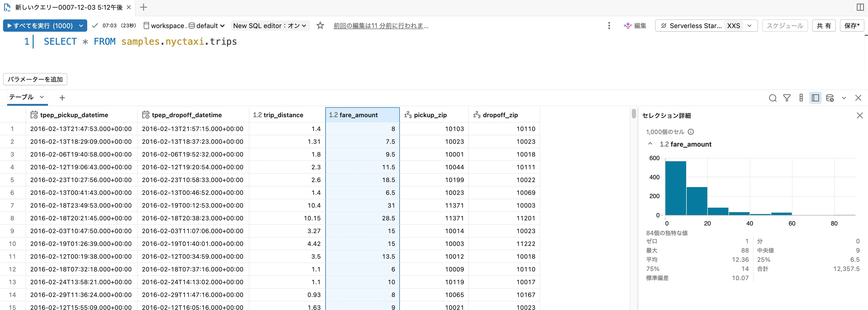The width and height of the screenshot is (868, 310).
Task: Click trip_distance cell 10.15
Action: click(287, 218)
